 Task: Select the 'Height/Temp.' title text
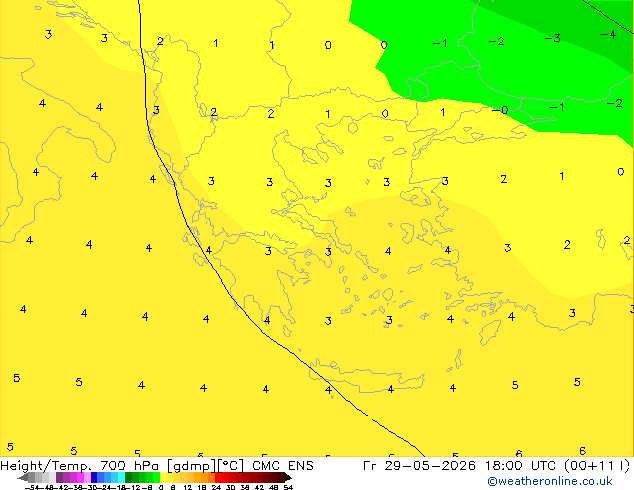[x=46, y=466]
